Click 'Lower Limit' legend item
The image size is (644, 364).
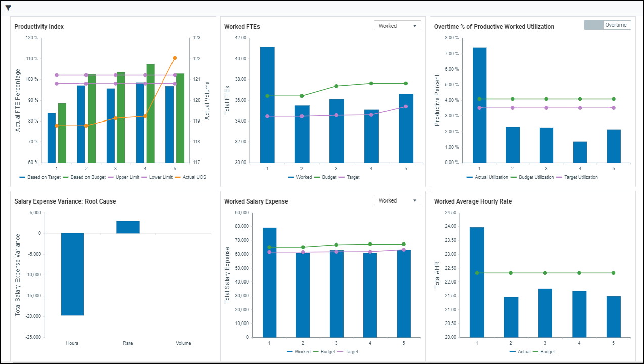160,177
